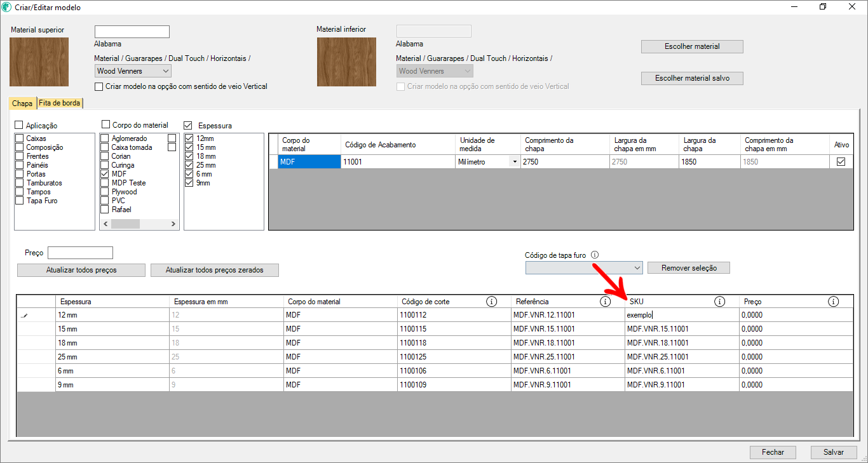Select the Chapa tab
Screen dimensions: 868x463
click(x=22, y=103)
